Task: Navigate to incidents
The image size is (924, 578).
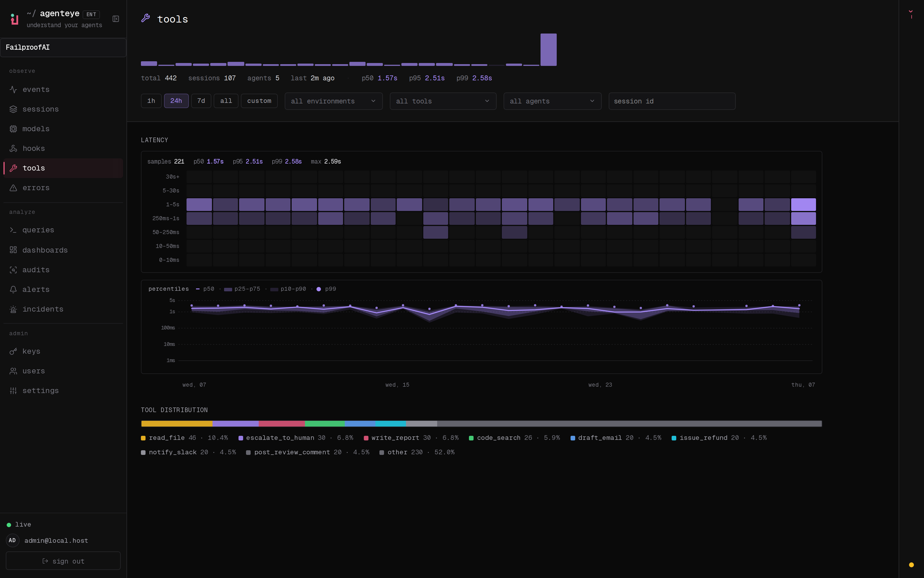Action: point(63,309)
